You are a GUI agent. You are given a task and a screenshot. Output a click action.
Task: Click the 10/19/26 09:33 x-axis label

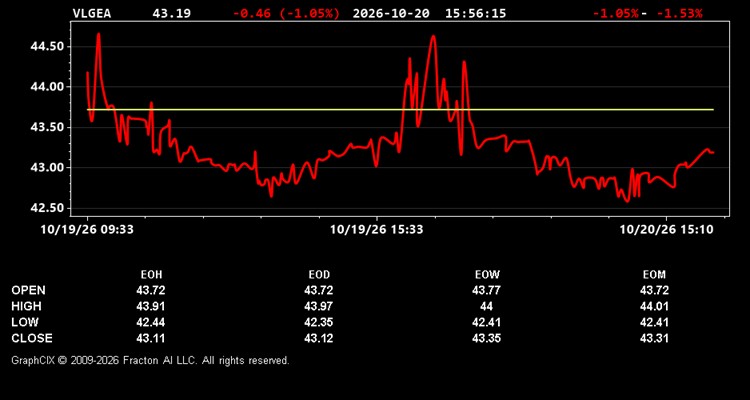pos(87,230)
